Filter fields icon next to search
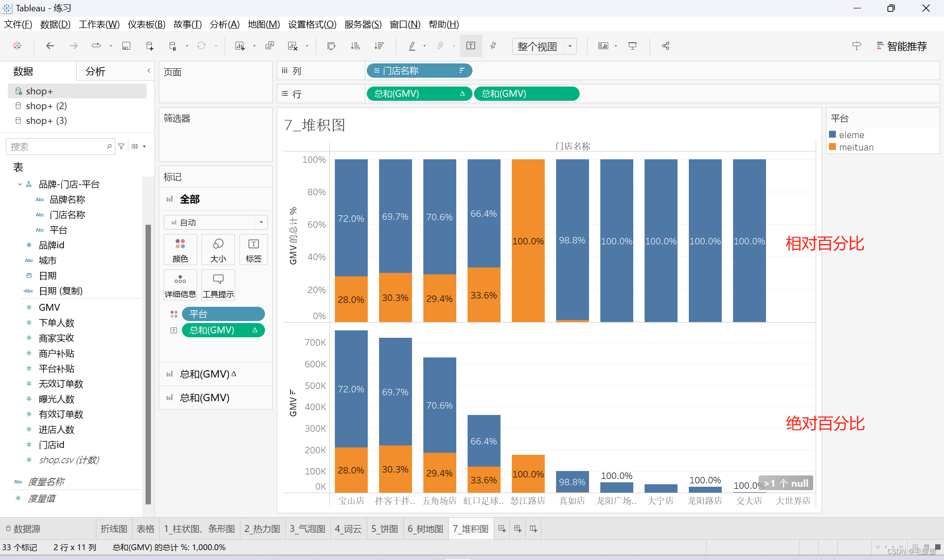This screenshot has height=560, width=944. coord(121,147)
